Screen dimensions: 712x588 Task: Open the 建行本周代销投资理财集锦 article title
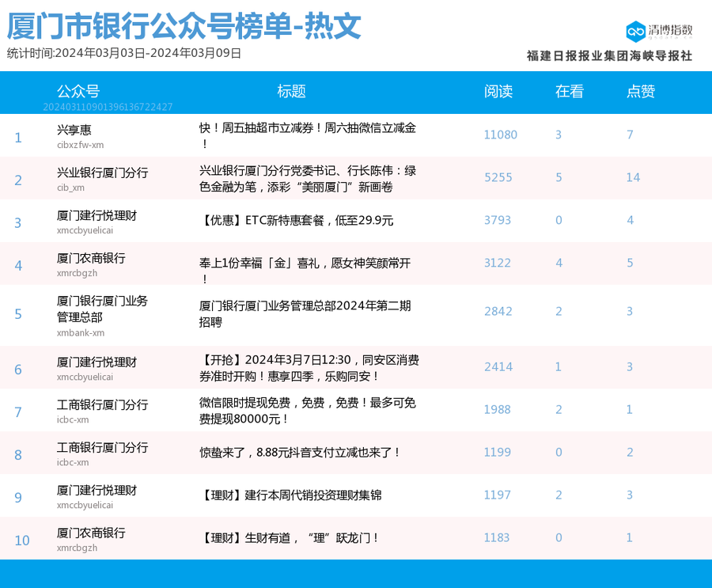[290, 495]
